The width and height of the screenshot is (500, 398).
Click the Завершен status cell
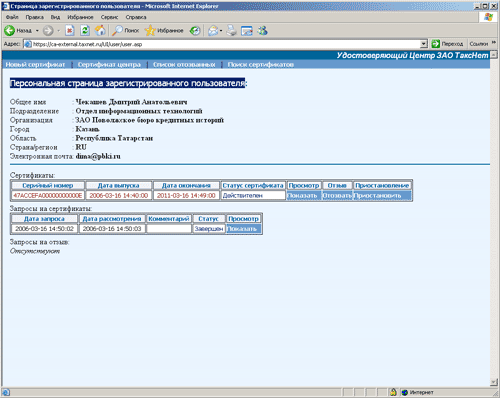[x=209, y=229]
